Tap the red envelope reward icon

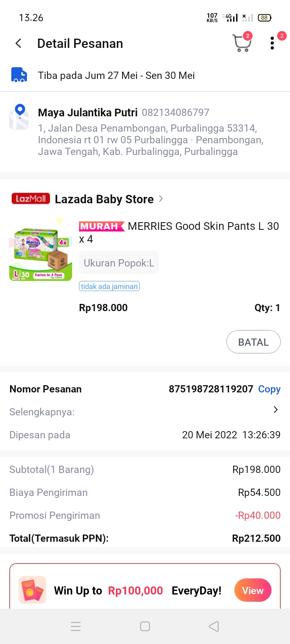click(33, 590)
